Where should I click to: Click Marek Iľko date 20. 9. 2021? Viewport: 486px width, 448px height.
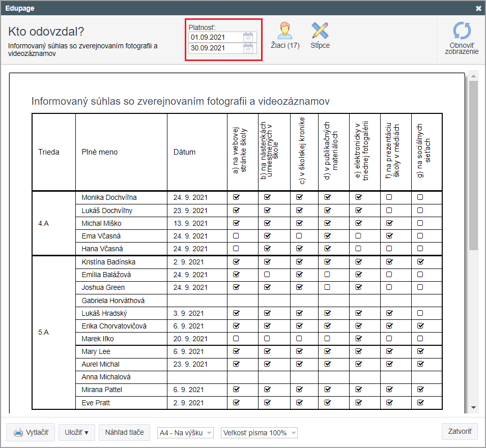coord(190,339)
